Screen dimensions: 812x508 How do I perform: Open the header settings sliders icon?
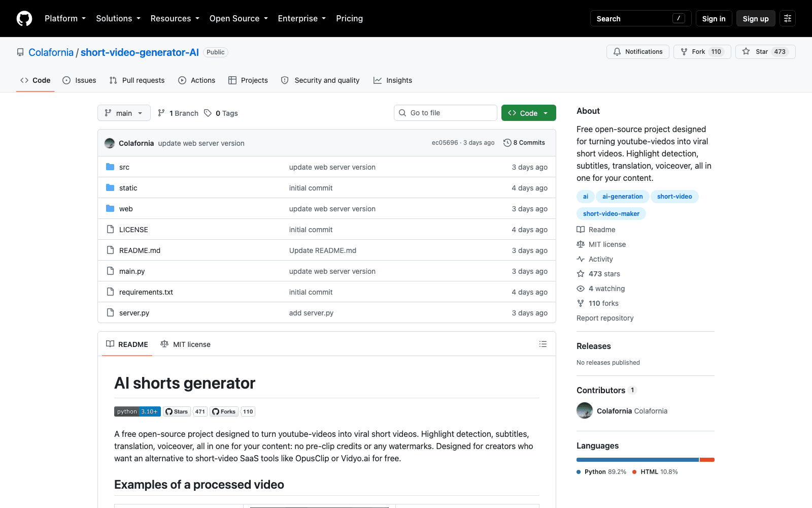click(788, 18)
